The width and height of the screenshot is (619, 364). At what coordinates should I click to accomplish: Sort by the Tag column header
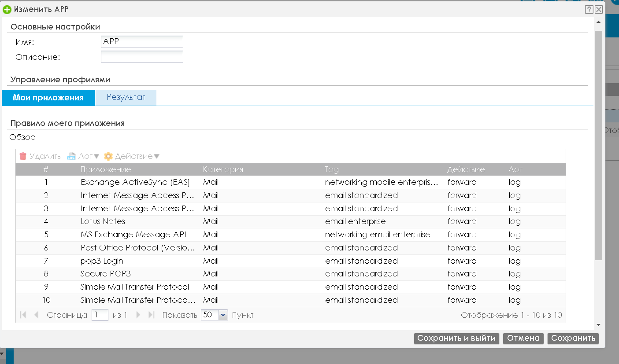point(331,169)
